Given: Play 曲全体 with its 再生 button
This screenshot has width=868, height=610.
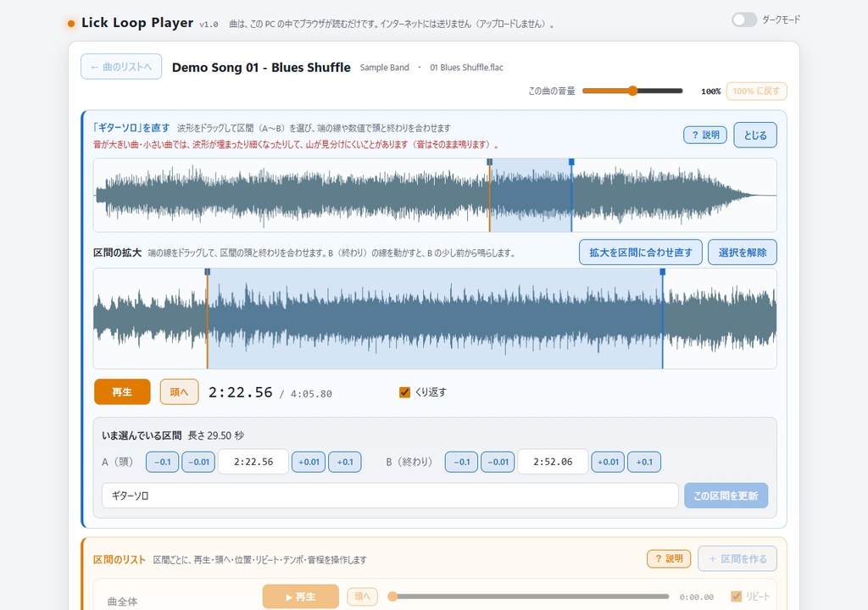Looking at the screenshot, I should [x=301, y=596].
